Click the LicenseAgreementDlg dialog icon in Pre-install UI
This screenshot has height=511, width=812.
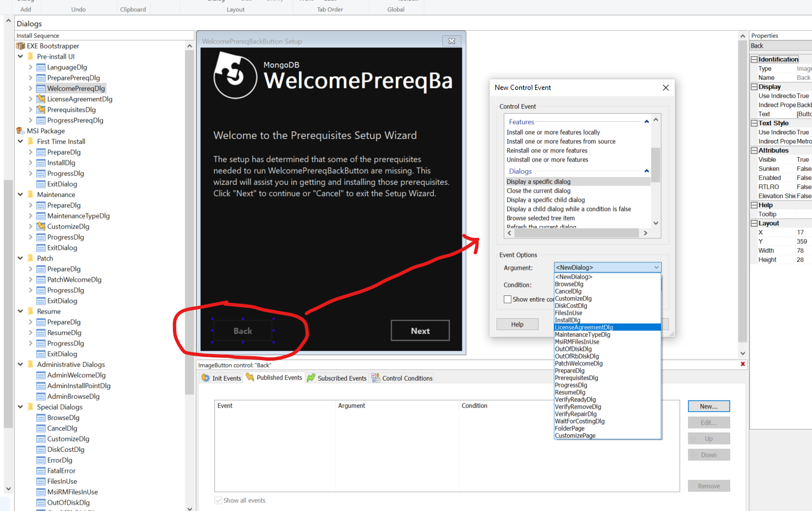[x=41, y=99]
